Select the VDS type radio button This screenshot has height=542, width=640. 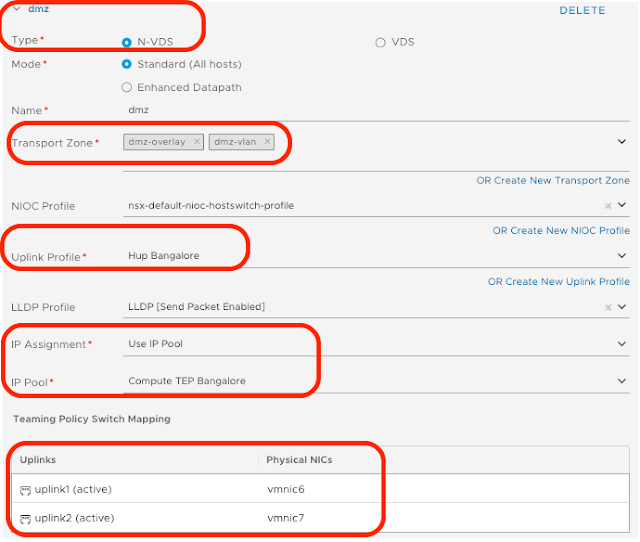point(380,42)
